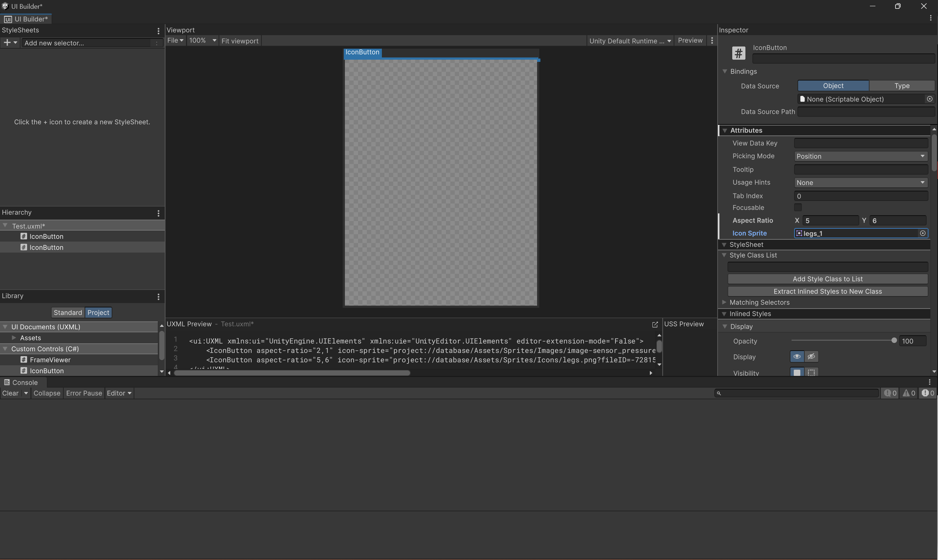Viewport: 938px width, 560px height.
Task: Open the Viewport options menu
Action: [711, 40]
